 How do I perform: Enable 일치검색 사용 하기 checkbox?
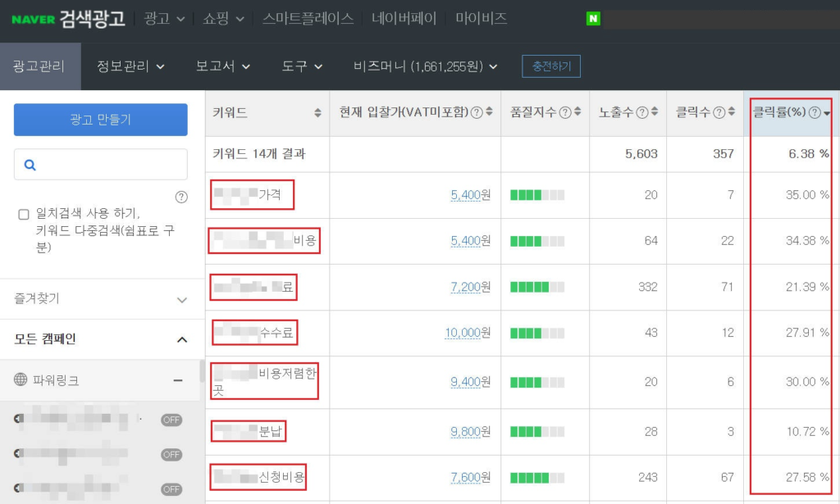(x=24, y=215)
